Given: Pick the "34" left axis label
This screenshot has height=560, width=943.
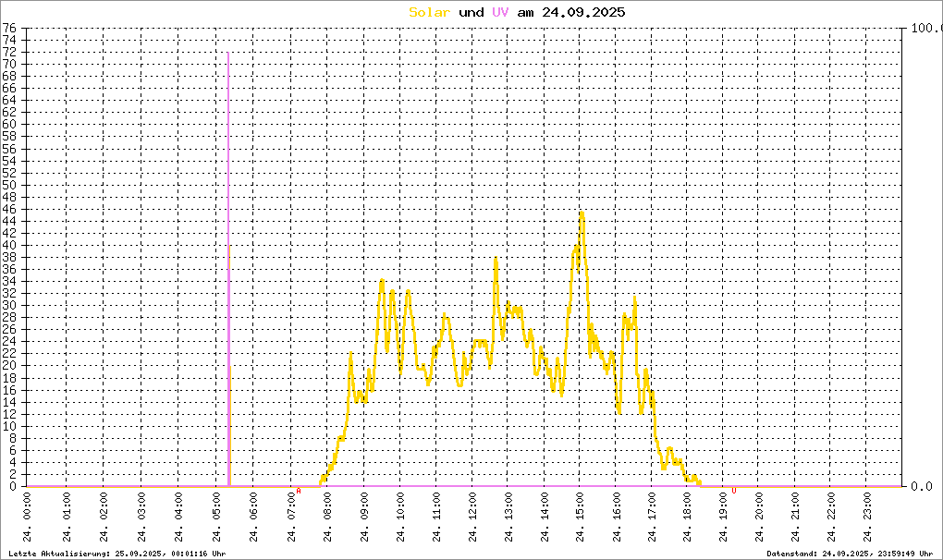Looking at the screenshot, I should click(x=9, y=281).
